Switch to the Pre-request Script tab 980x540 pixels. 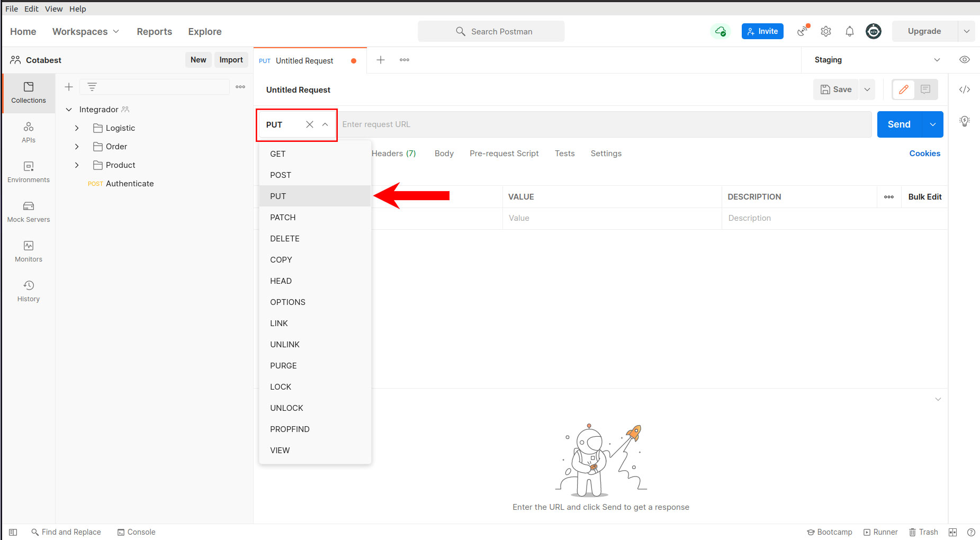tap(504, 154)
